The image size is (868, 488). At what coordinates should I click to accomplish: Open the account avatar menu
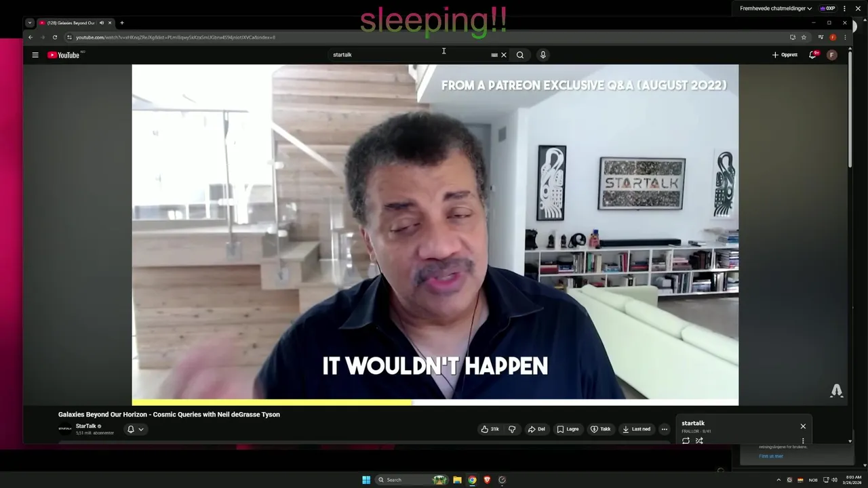(x=832, y=55)
